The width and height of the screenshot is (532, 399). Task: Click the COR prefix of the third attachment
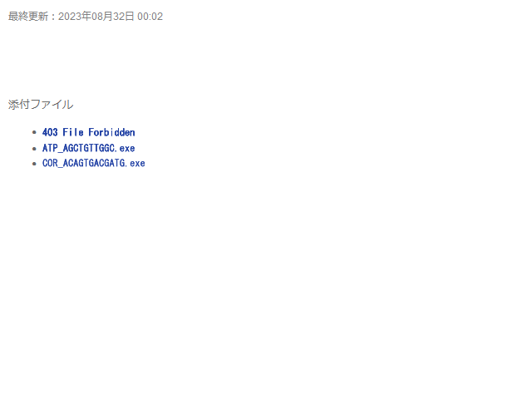pos(50,163)
